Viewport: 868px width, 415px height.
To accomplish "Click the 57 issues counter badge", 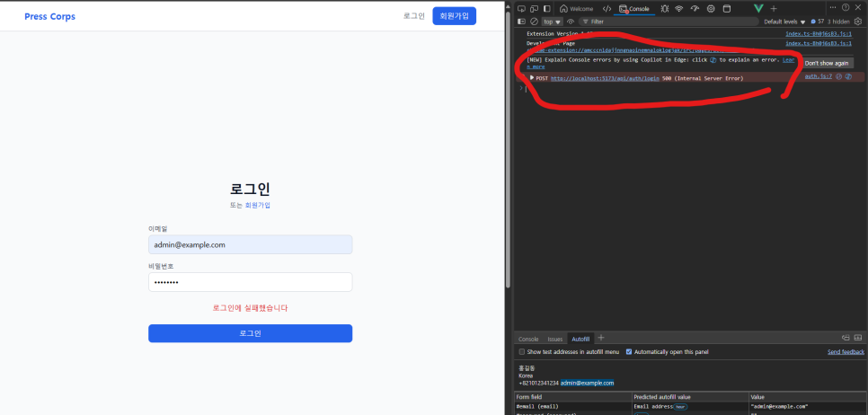I will (x=817, y=22).
